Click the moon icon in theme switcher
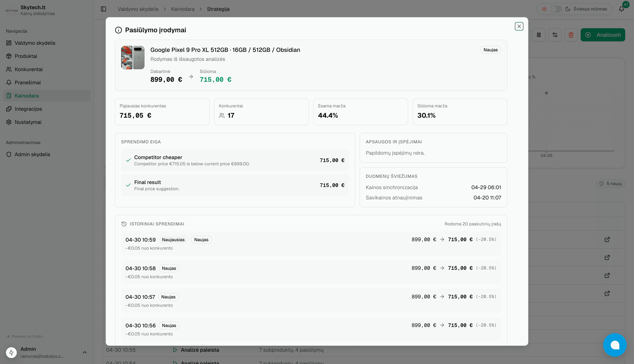Image resolution: width=634 pixels, height=364 pixels. point(568,9)
